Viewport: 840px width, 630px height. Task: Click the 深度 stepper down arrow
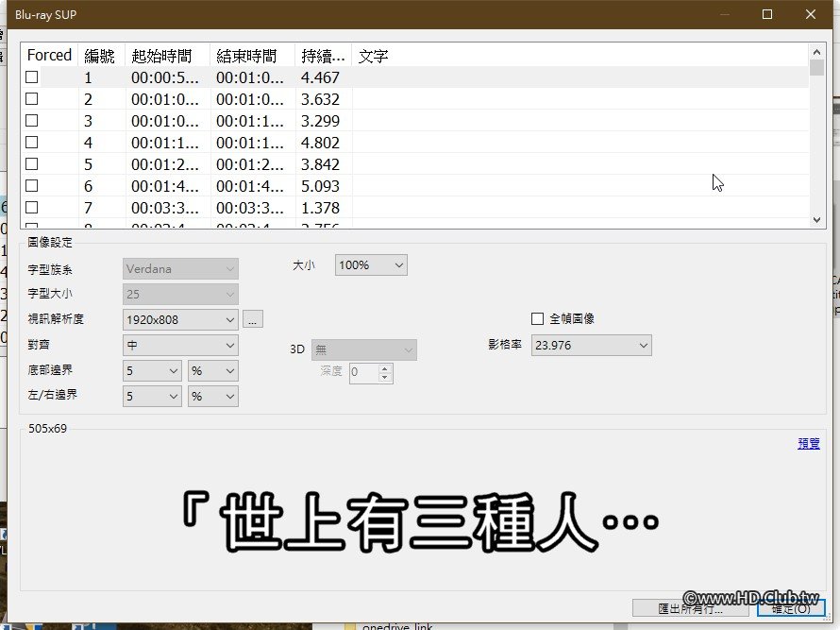click(384, 377)
